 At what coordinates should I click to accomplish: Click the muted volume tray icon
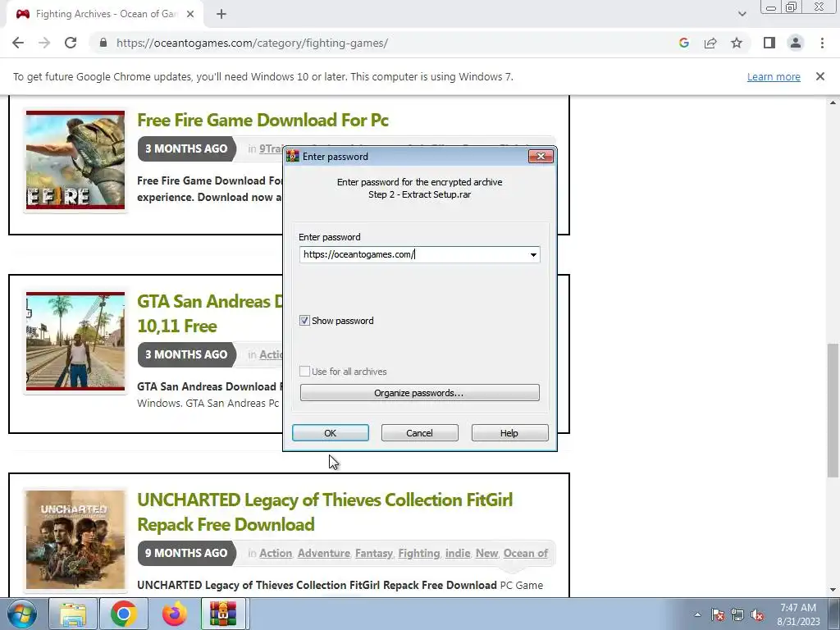tap(757, 614)
